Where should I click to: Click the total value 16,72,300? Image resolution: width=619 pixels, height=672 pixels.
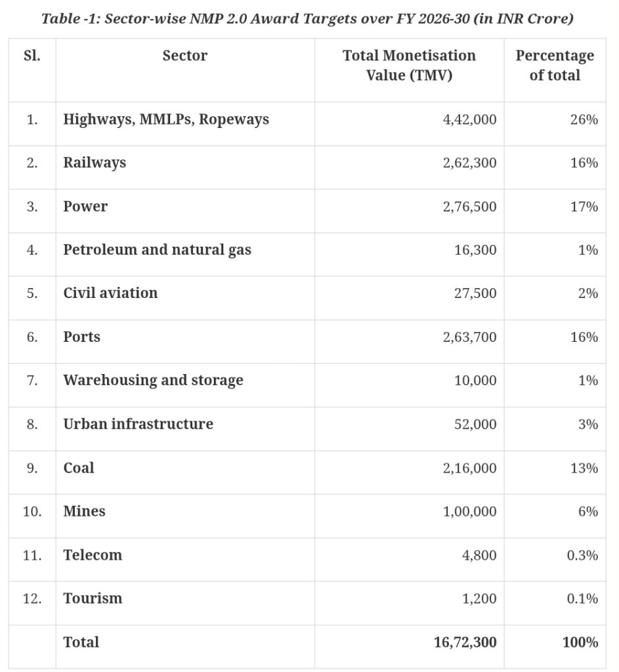coord(465,642)
